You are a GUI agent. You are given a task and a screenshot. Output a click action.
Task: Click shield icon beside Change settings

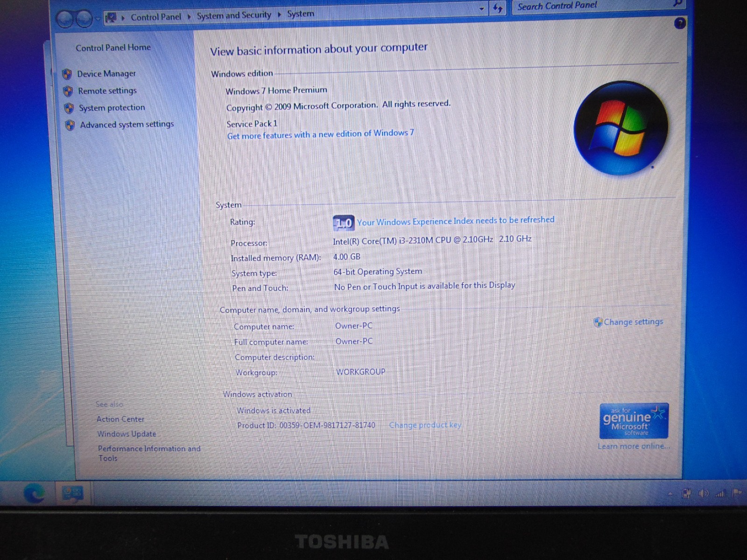pos(598,322)
